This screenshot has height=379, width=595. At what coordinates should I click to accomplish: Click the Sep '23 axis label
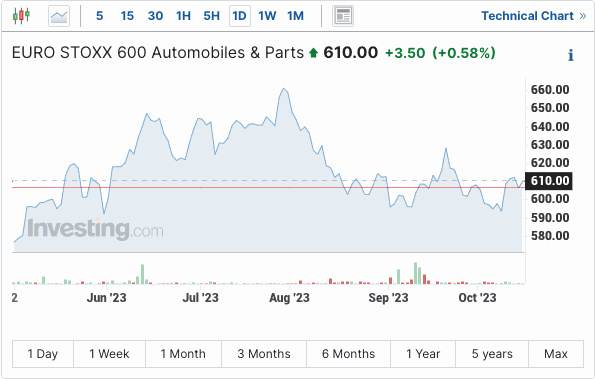388,298
